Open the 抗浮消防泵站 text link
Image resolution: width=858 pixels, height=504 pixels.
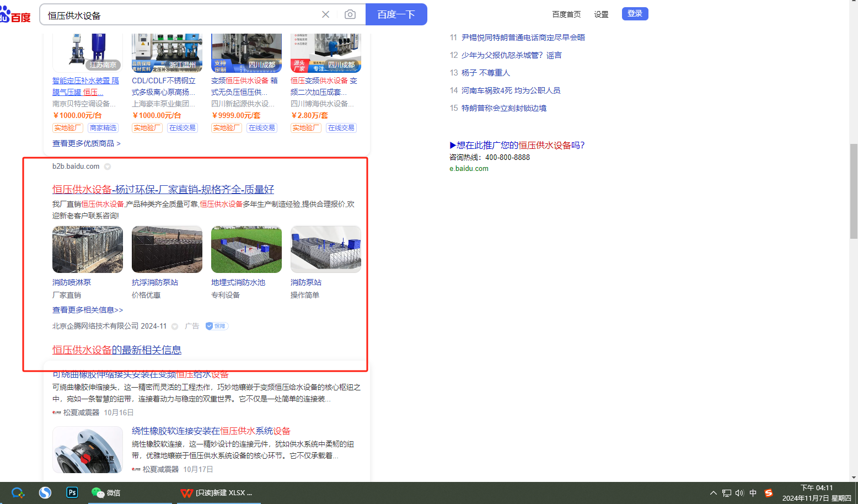pos(155,282)
